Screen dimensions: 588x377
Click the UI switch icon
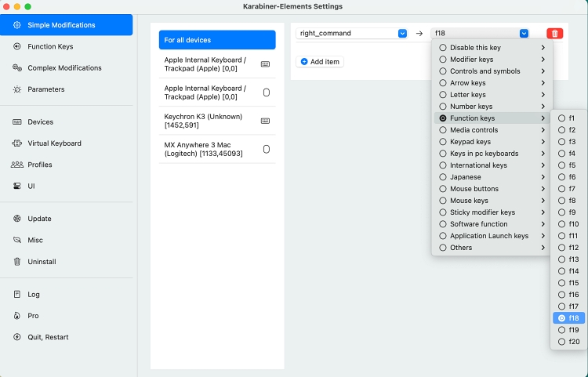click(x=17, y=186)
